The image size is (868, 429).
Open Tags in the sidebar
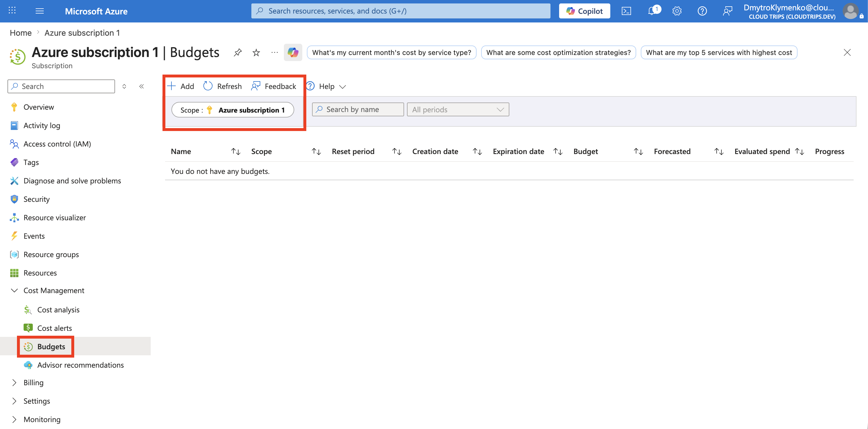pyautogui.click(x=31, y=162)
